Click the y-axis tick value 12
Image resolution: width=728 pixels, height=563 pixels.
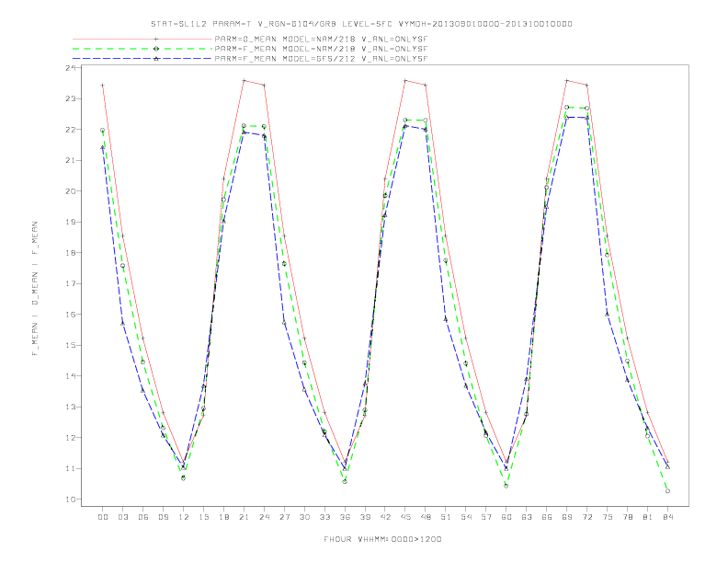[x=70, y=438]
